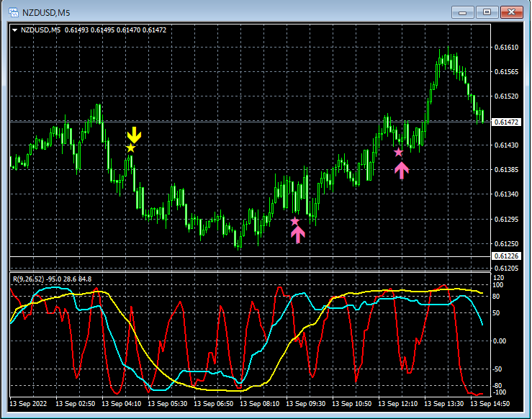
Task: Click the 0.61250 price scale label
Action: pyautogui.click(x=506, y=243)
